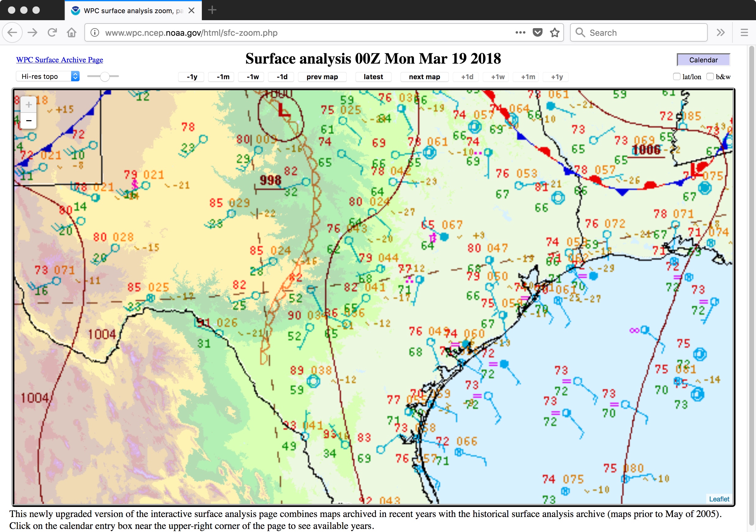Click the 998 pressure label on map

click(x=270, y=180)
